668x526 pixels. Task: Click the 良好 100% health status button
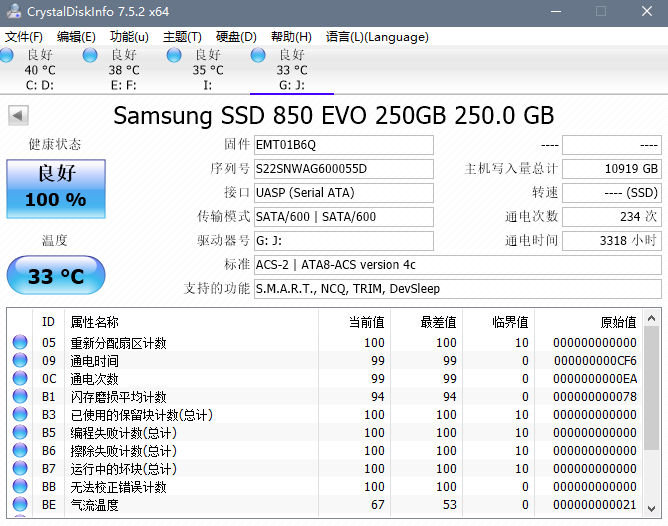pyautogui.click(x=56, y=188)
